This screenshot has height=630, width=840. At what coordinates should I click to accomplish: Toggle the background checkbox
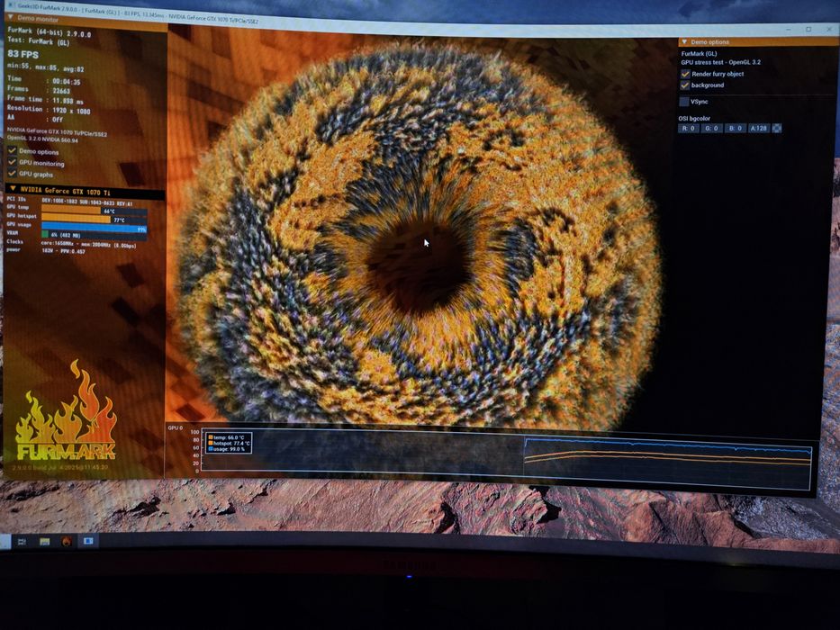(x=684, y=85)
